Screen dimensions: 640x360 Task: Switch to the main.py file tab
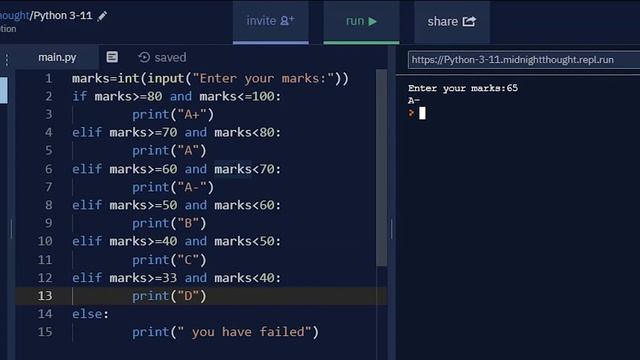pyautogui.click(x=57, y=57)
